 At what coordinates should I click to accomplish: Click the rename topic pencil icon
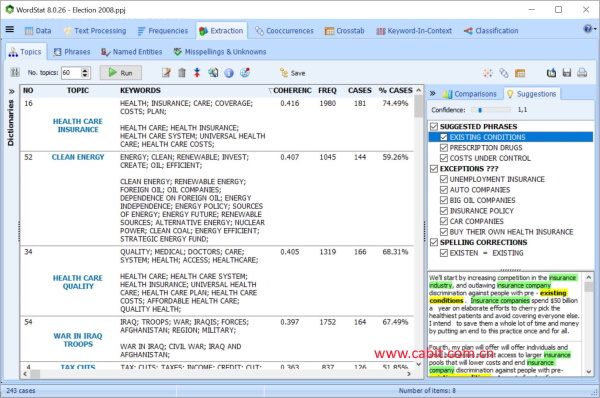pyautogui.click(x=166, y=73)
